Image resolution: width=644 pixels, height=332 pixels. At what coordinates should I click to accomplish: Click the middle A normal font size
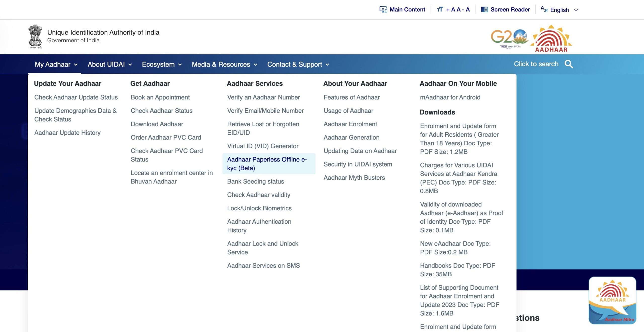(458, 10)
